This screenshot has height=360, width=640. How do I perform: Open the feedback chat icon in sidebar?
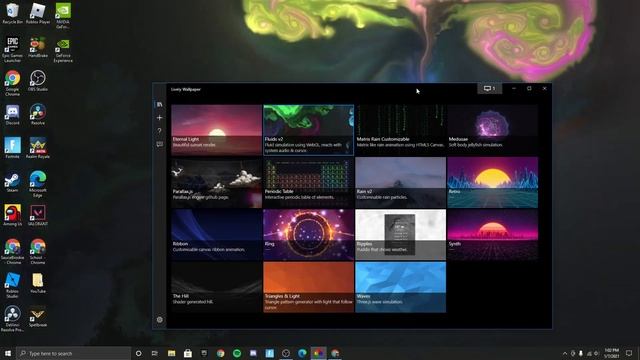point(160,144)
